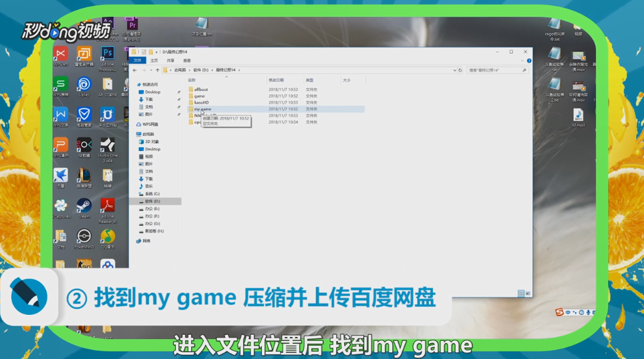Launch Adobe Photoshop from the desktop
The height and width of the screenshot is (359, 644).
click(x=107, y=59)
